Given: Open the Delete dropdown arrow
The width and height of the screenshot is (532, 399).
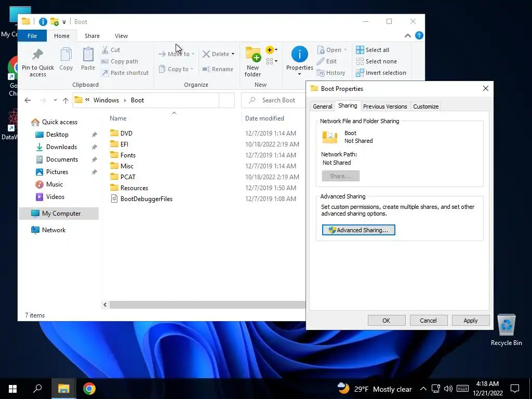Looking at the screenshot, I should point(233,54).
